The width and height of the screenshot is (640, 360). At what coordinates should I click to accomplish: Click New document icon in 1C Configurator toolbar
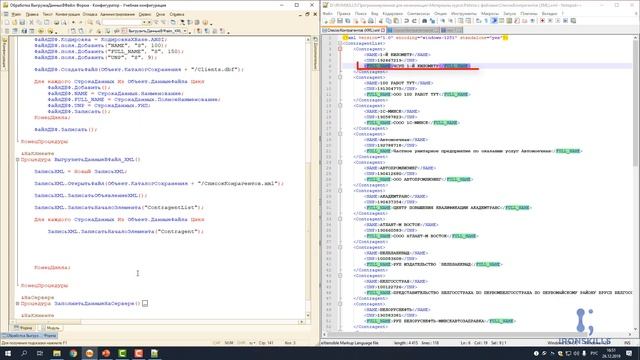(x=7, y=22)
